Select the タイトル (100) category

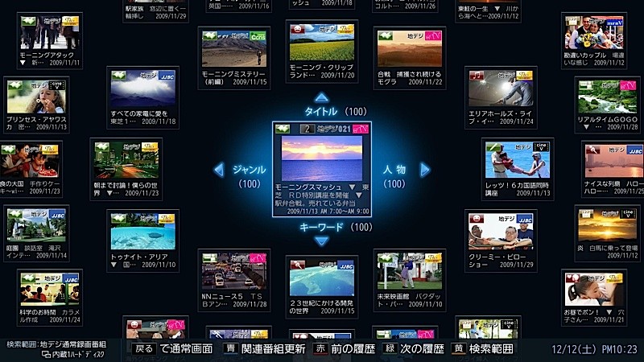pyautogui.click(x=336, y=111)
